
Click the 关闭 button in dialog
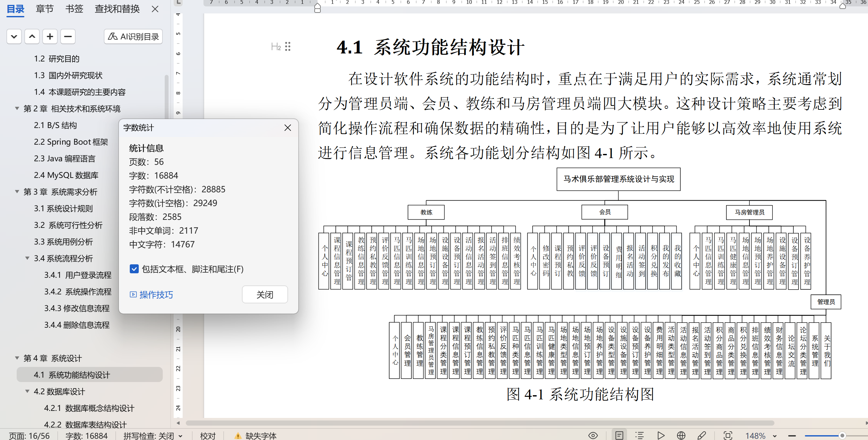coord(265,295)
